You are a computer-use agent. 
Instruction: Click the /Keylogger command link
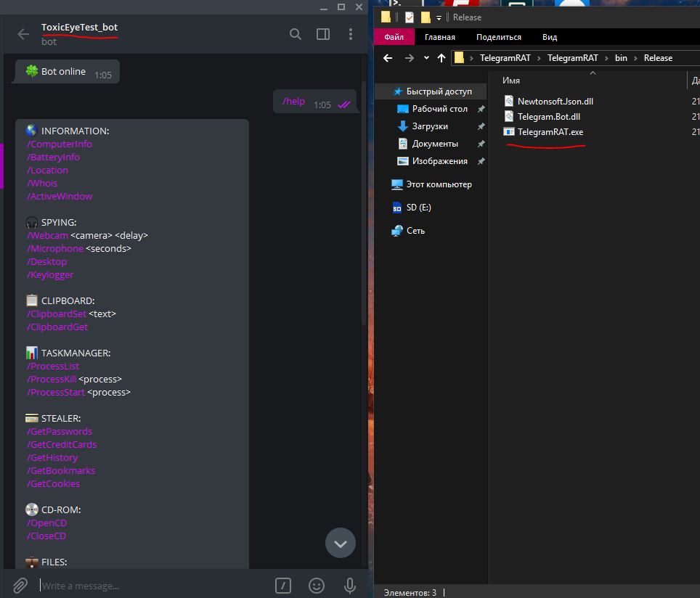[50, 275]
